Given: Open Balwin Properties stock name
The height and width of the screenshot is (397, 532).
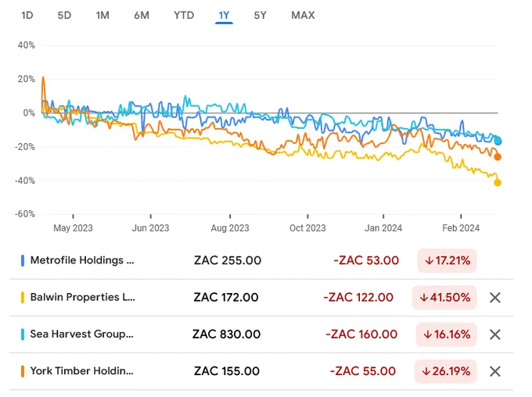Looking at the screenshot, I should point(82,297).
